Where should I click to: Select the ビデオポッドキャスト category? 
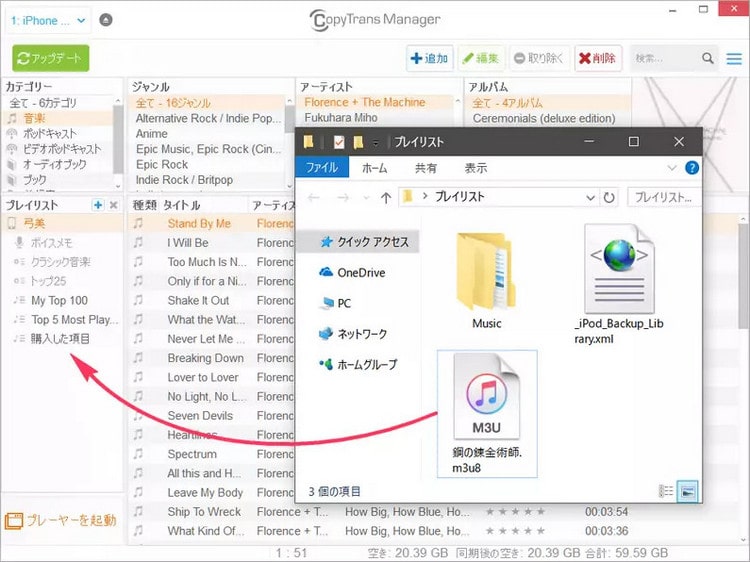coord(57,149)
